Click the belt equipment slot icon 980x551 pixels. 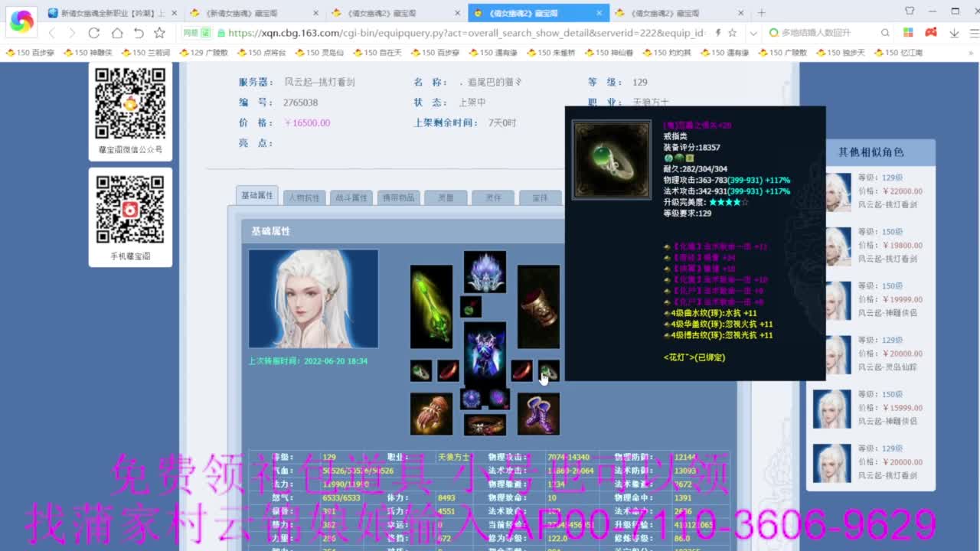tap(485, 425)
